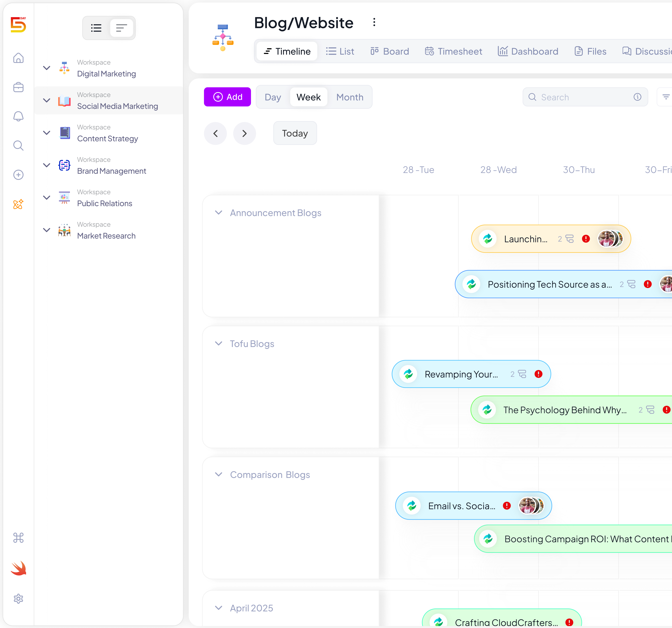This screenshot has width=672, height=628.
Task: Click subtask icon on Revamping Your... task
Action: (522, 374)
